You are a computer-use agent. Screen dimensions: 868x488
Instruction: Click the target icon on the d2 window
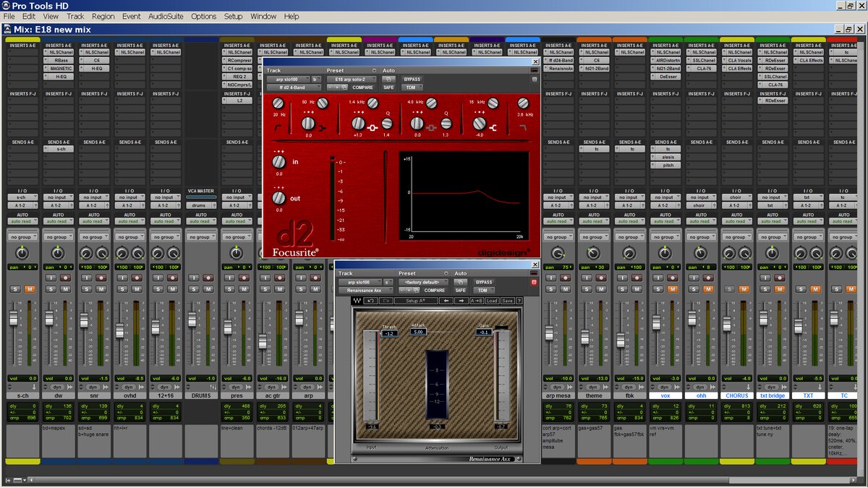[x=535, y=79]
